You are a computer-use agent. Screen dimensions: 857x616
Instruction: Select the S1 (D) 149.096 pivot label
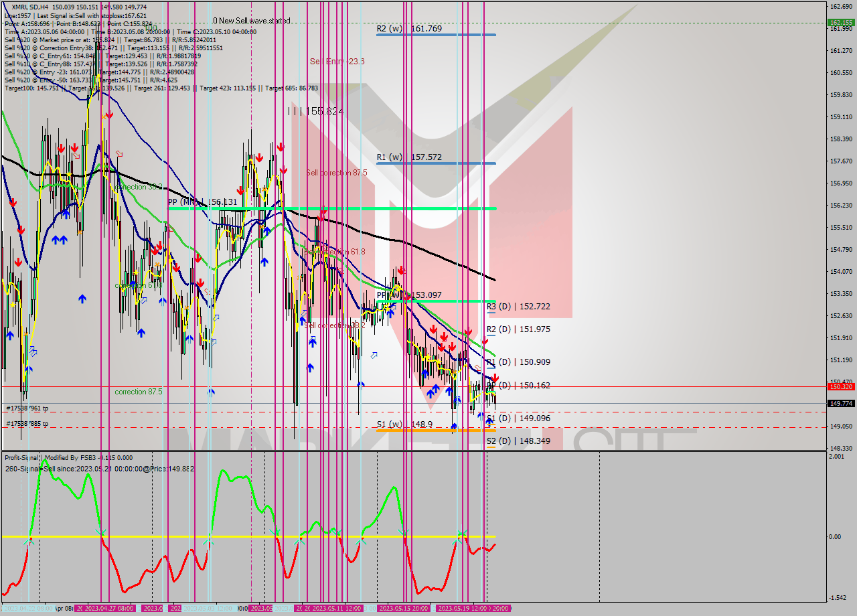point(518,418)
